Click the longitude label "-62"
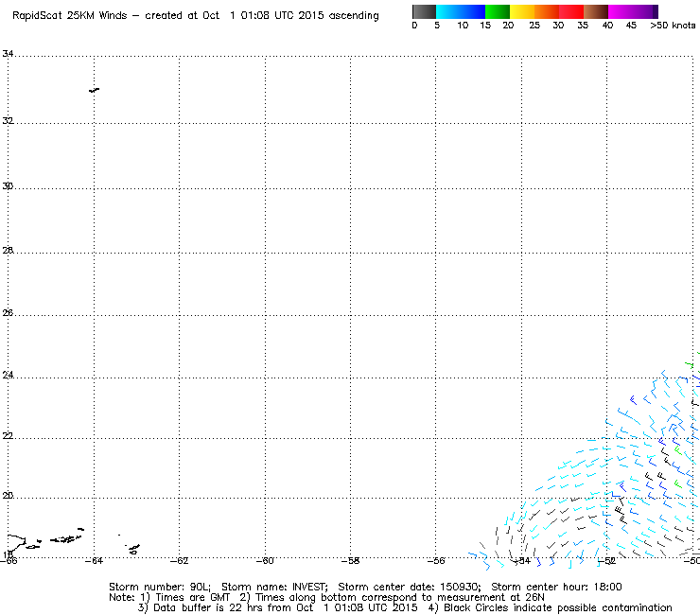Screen dimensions: 700x615 click(x=180, y=561)
